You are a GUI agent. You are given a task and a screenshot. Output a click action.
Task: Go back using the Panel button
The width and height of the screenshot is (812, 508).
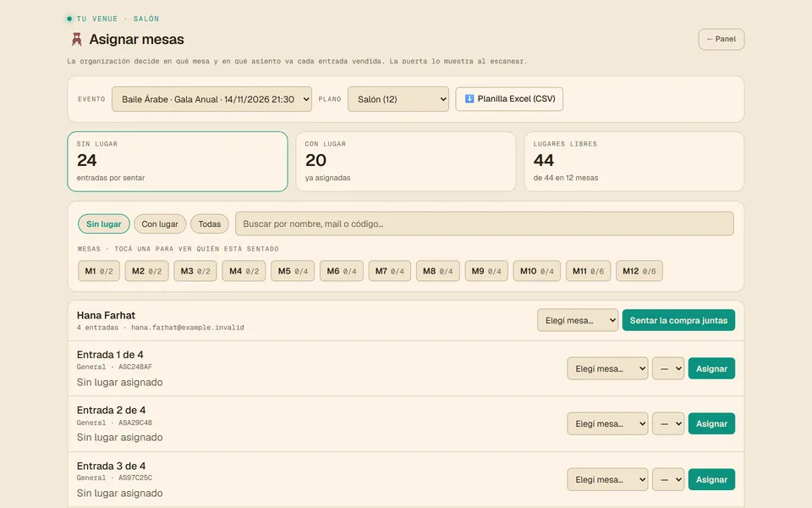point(721,39)
